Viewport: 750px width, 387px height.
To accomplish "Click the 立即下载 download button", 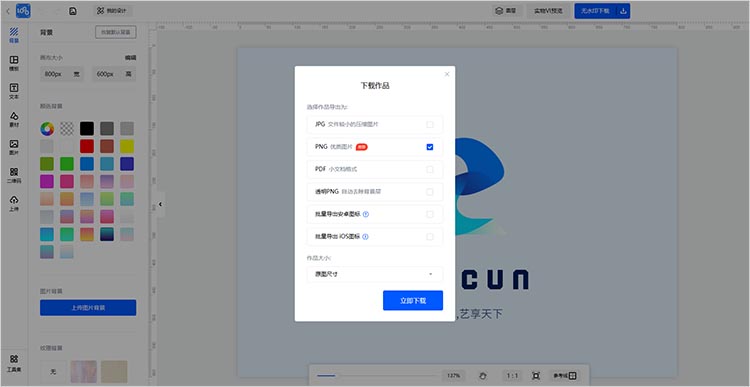I will pyautogui.click(x=413, y=300).
